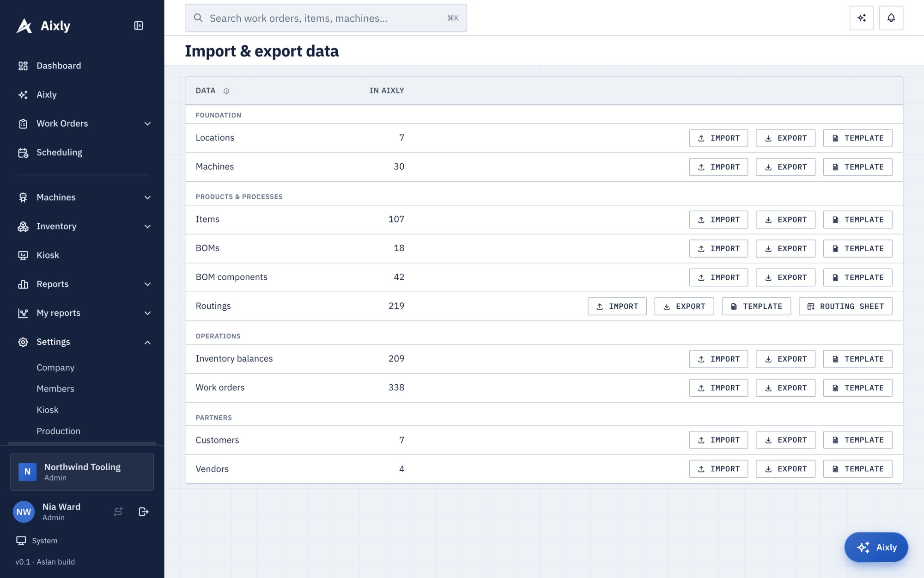The height and width of the screenshot is (578, 924).
Task: Expand the Reports chevron
Action: (x=147, y=284)
